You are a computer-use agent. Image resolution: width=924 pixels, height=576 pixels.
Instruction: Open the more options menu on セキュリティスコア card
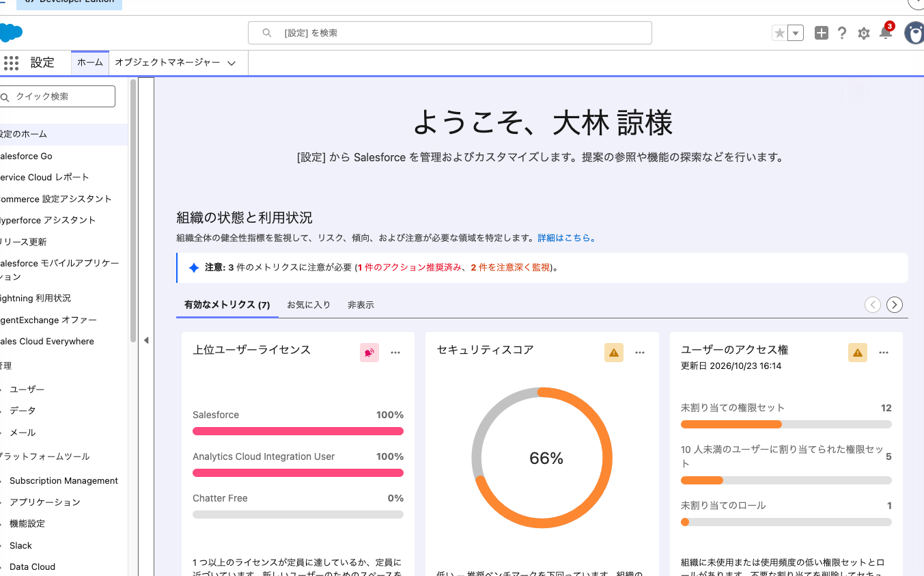640,353
